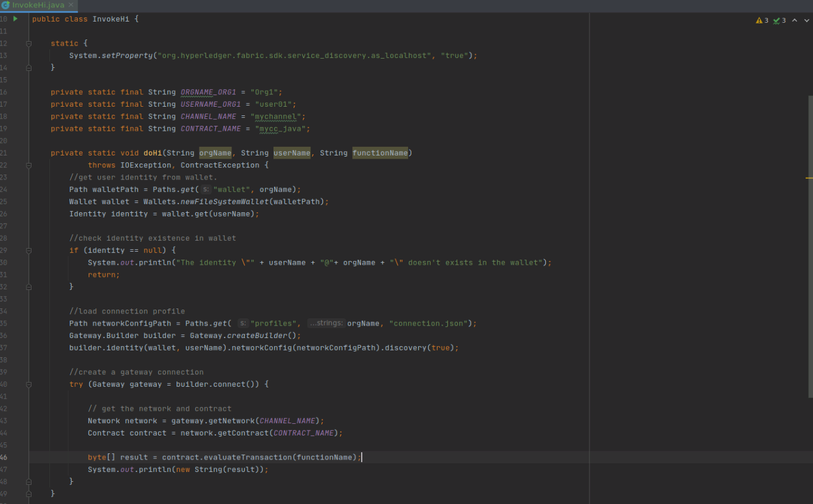Go to next highlighted error with down arrow
Image resolution: width=813 pixels, height=504 pixels.
[x=806, y=20]
